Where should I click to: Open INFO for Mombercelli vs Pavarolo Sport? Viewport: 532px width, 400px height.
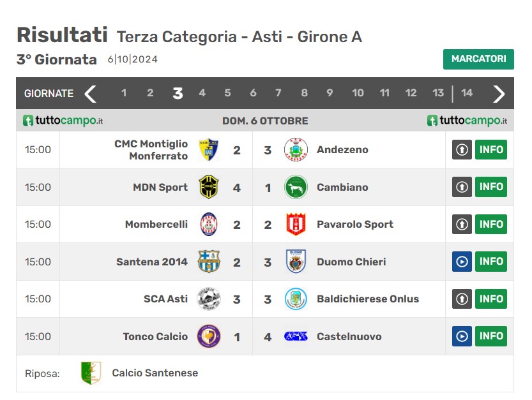click(x=491, y=225)
